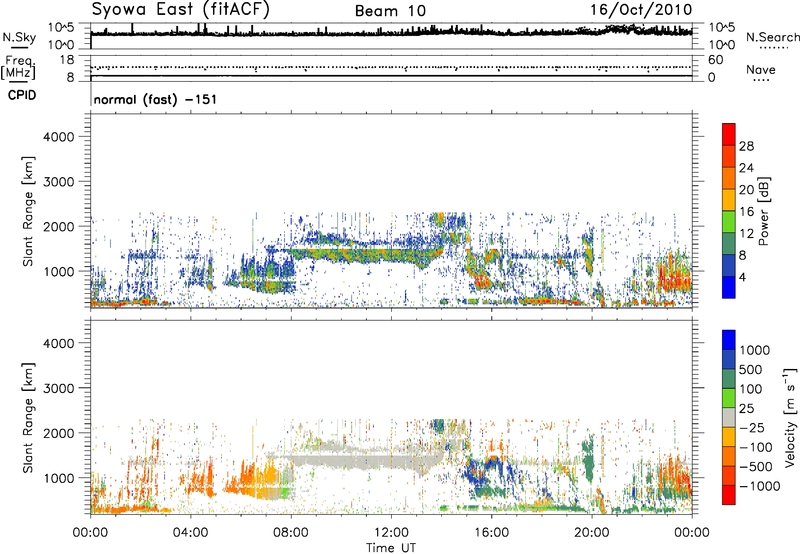Click the "60" Nave axis tick
The height and width of the screenshot is (554, 800).
(x=715, y=60)
